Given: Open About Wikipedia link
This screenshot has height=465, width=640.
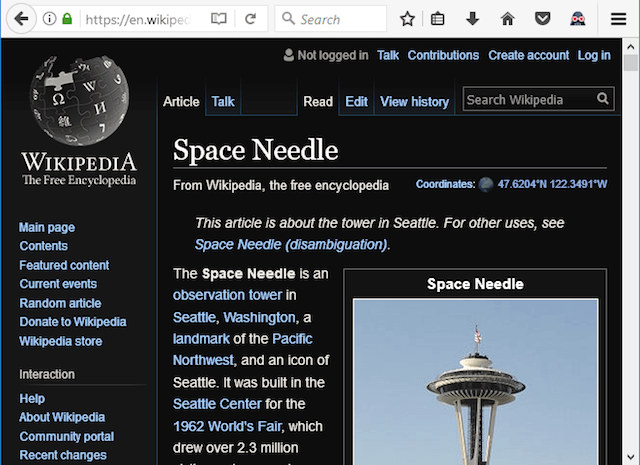Looking at the screenshot, I should tap(62, 417).
